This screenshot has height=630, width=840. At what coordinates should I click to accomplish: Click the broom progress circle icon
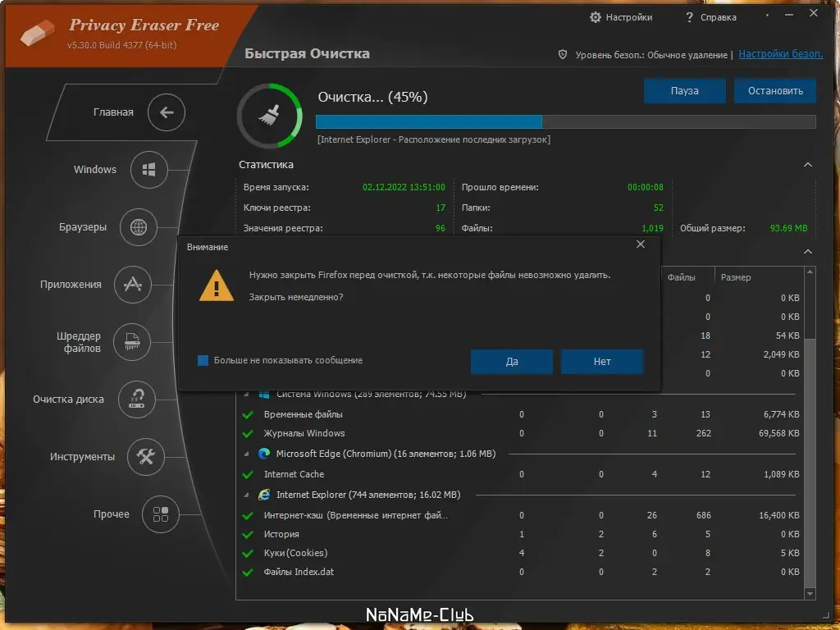269,116
